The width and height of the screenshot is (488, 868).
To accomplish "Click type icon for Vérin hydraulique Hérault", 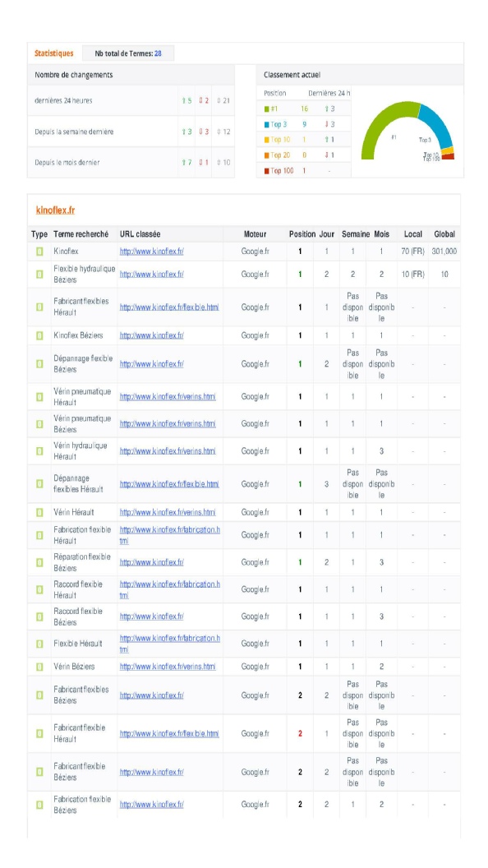I will [39, 451].
